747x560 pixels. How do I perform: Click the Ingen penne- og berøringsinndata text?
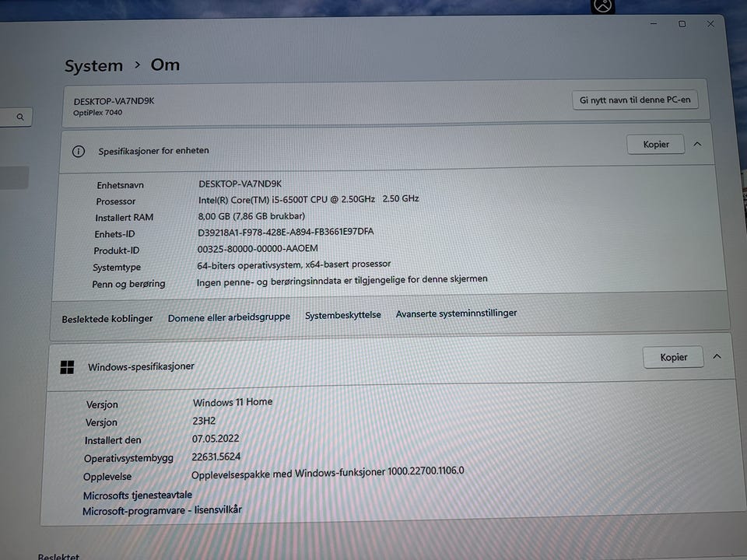(x=342, y=281)
